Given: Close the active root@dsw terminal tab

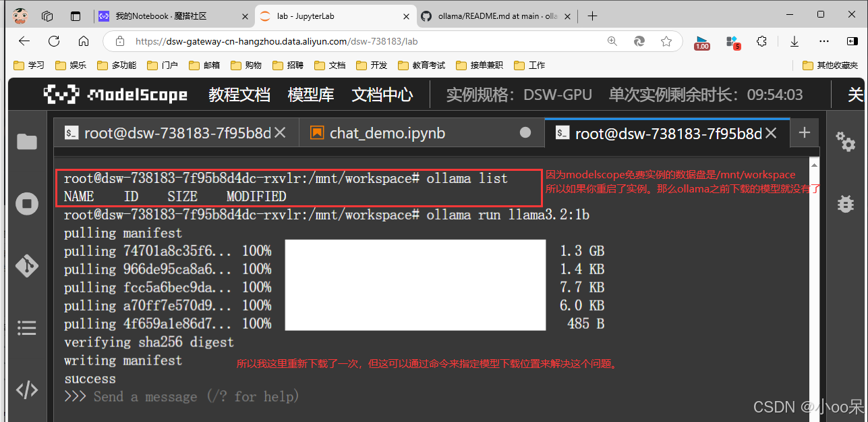Looking at the screenshot, I should click(772, 133).
